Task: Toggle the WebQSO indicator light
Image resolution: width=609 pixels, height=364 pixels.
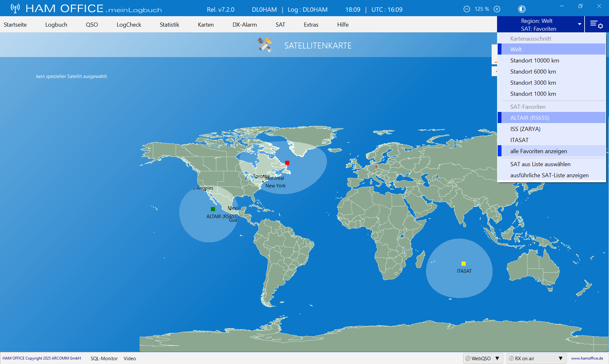Action: click(468, 358)
